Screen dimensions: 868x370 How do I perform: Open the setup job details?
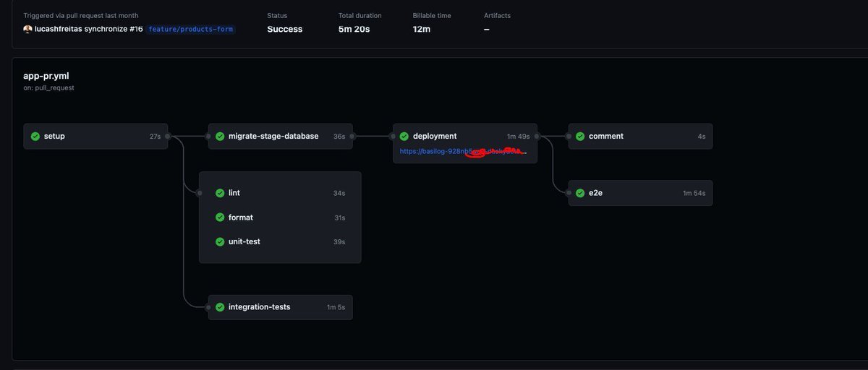coord(54,136)
